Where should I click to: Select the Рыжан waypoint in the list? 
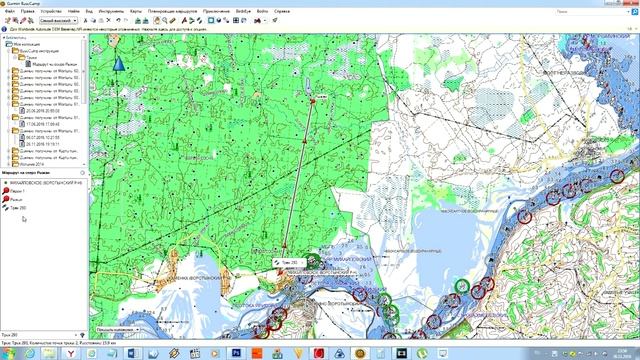16,200
